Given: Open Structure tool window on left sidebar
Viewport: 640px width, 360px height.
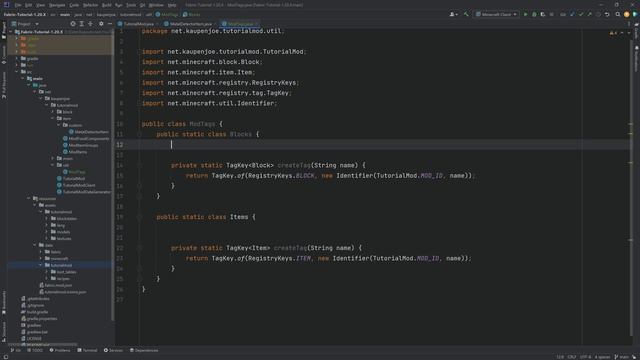Looking at the screenshot, I should 4,331.
